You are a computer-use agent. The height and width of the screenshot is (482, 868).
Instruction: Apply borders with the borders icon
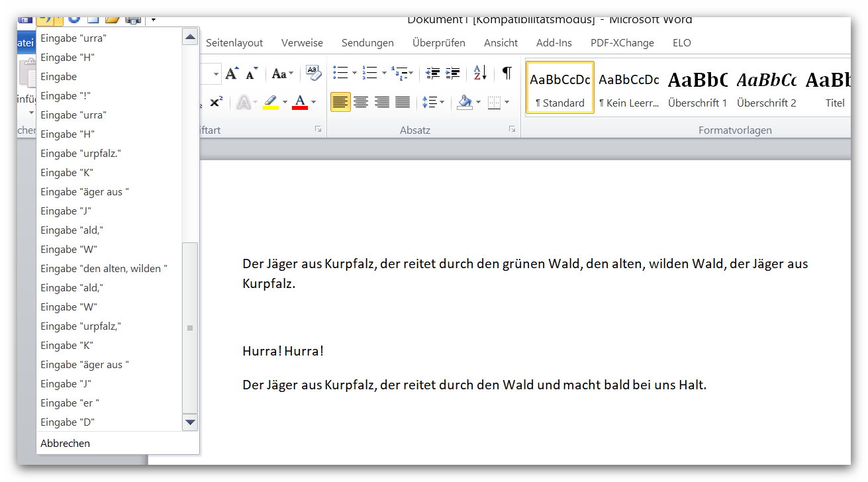pyautogui.click(x=494, y=102)
